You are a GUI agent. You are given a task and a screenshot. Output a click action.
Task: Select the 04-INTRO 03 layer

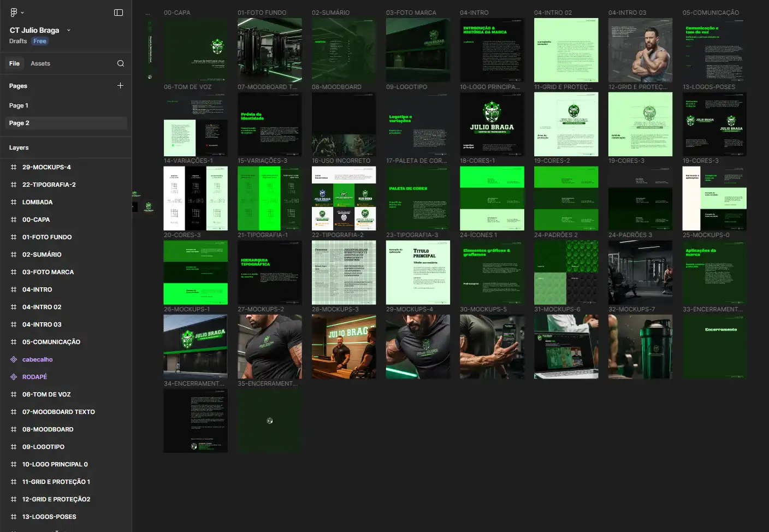tap(42, 324)
